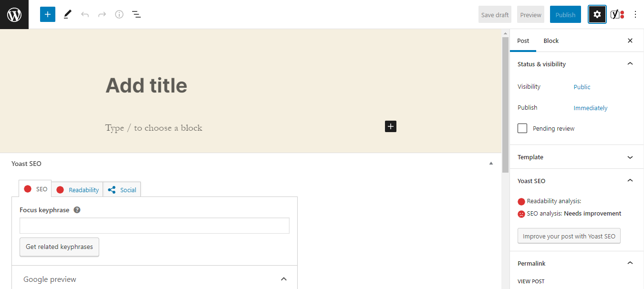The image size is (644, 289).
Task: Click the Public visibility link
Action: tap(582, 87)
